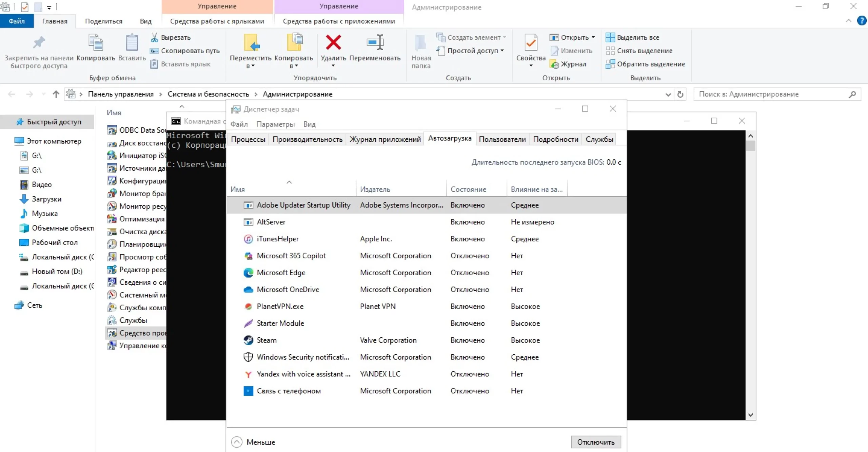Screen dimensions: 868x452
Task: Click the Отключить button
Action: (x=596, y=442)
